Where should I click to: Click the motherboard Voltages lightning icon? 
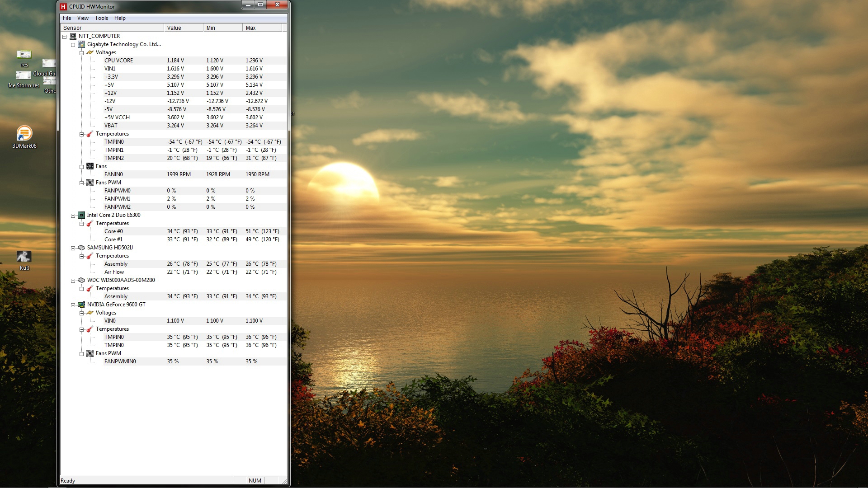click(90, 52)
